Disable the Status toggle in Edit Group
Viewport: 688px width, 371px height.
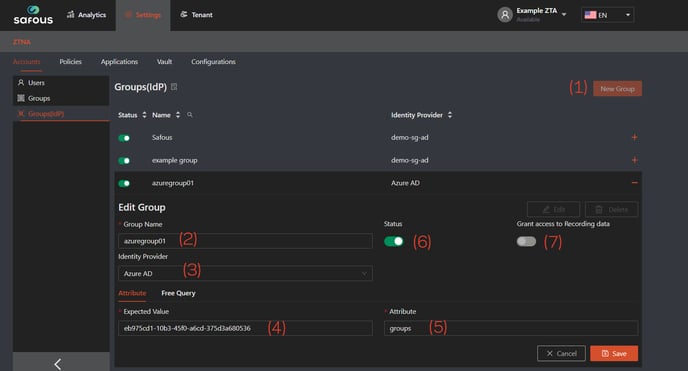[x=394, y=241]
